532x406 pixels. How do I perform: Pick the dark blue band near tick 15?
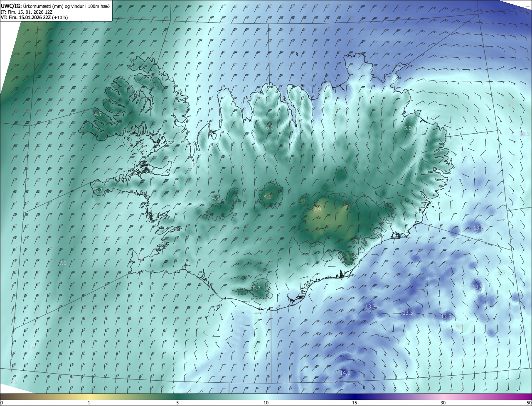tap(355, 396)
